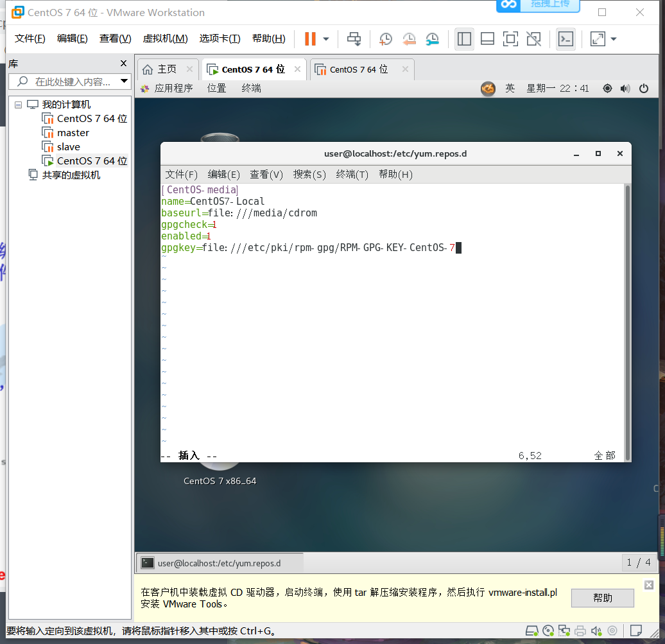This screenshot has height=644, width=665.
Task: Open the snapshot manager
Action: click(x=432, y=39)
